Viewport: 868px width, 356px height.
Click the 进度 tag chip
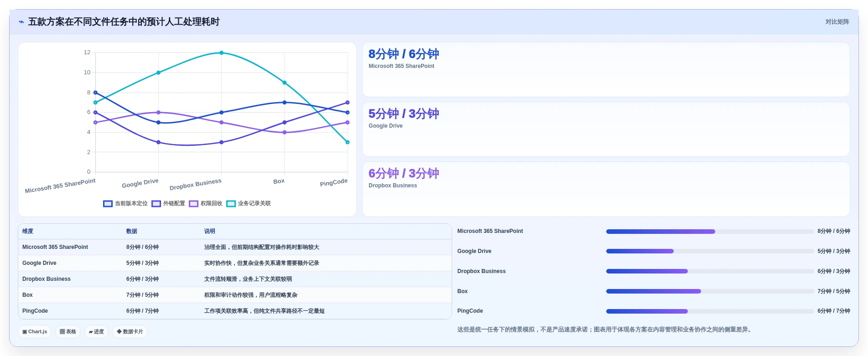(96, 332)
